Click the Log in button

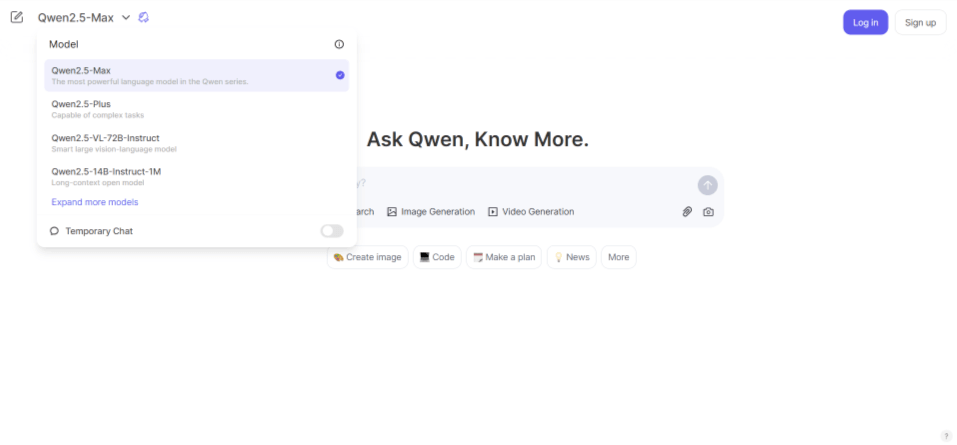point(865,23)
